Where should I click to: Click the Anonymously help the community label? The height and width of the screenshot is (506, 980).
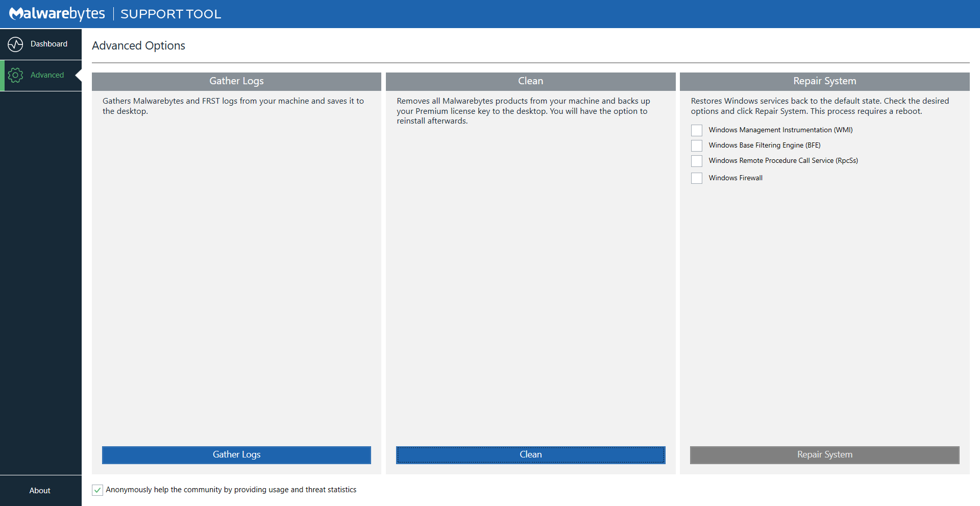coord(231,490)
